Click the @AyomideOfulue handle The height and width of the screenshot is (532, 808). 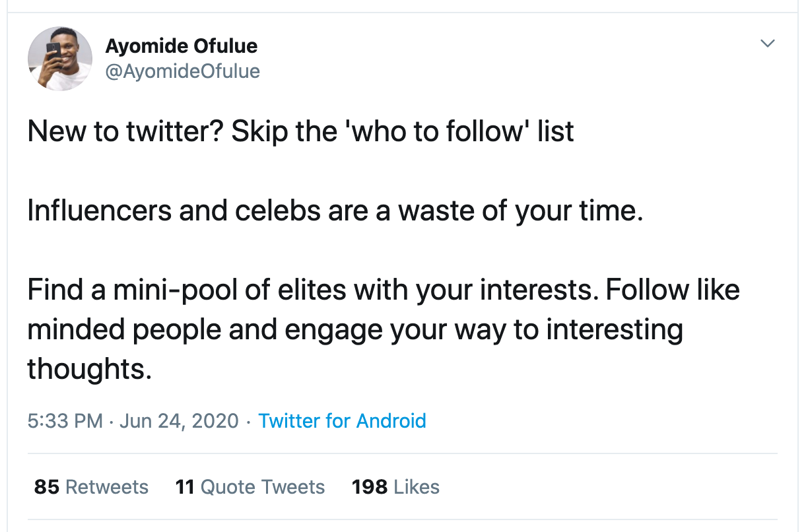click(x=183, y=71)
